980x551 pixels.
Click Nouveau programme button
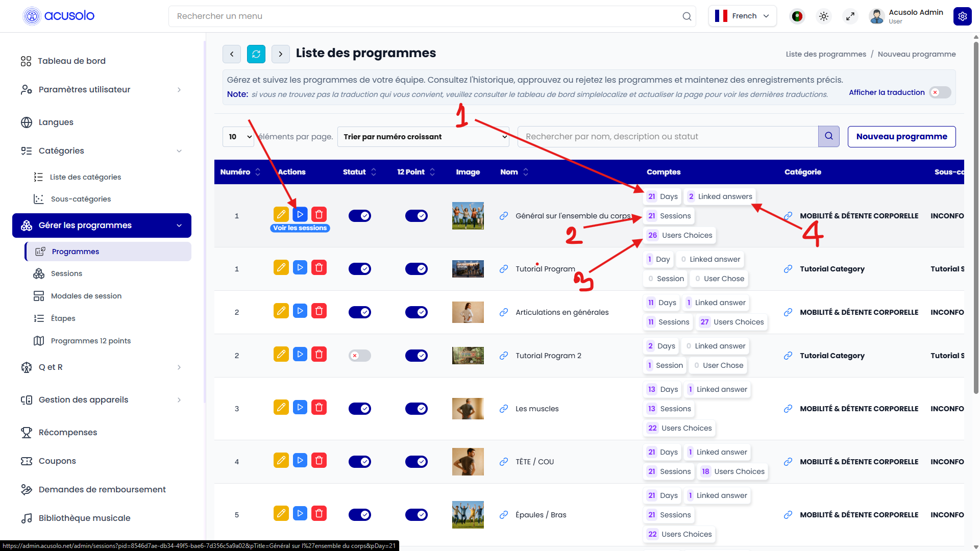[901, 137]
